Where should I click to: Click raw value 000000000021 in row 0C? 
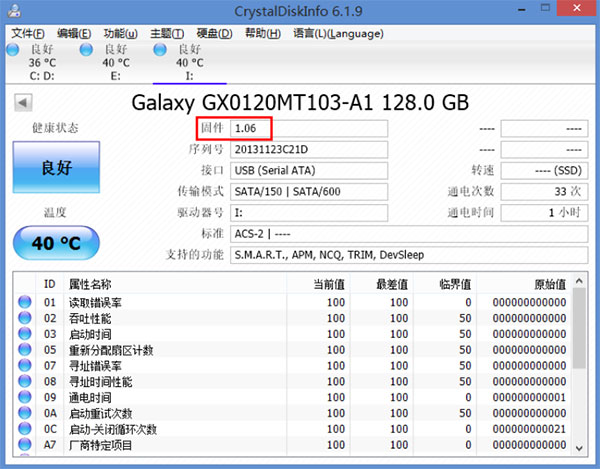(529, 429)
